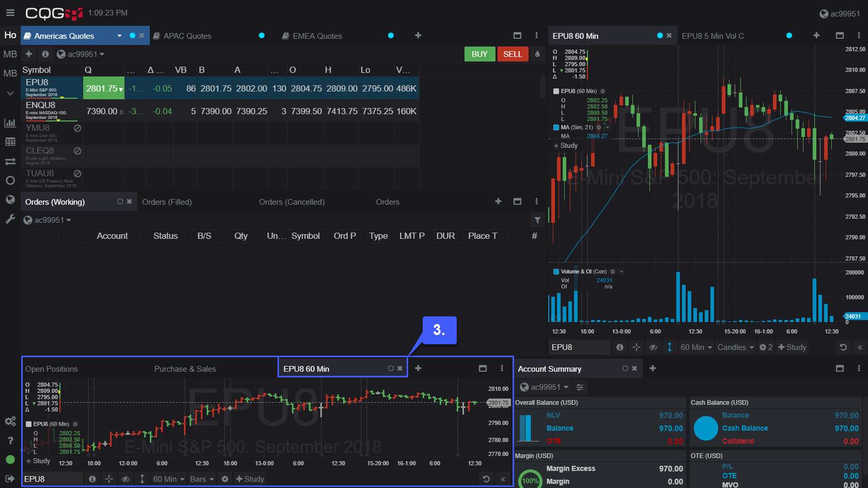This screenshot has height=488, width=868.
Task: Open the ac99951 account dropdown in quotes panel
Action: [x=80, y=54]
